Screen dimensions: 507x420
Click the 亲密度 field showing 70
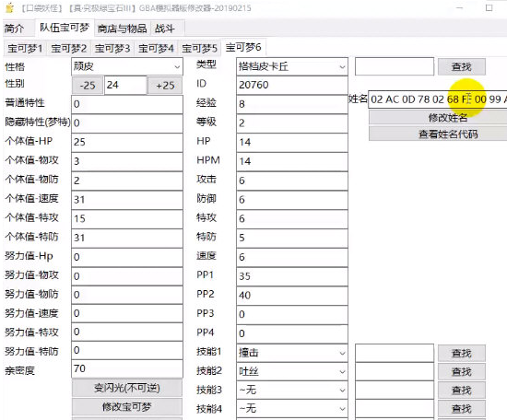(x=127, y=368)
